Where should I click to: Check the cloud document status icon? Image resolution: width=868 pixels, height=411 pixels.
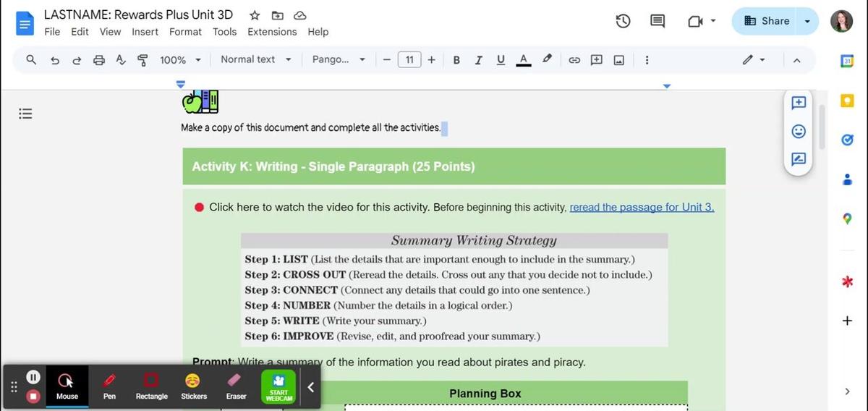[x=300, y=15]
